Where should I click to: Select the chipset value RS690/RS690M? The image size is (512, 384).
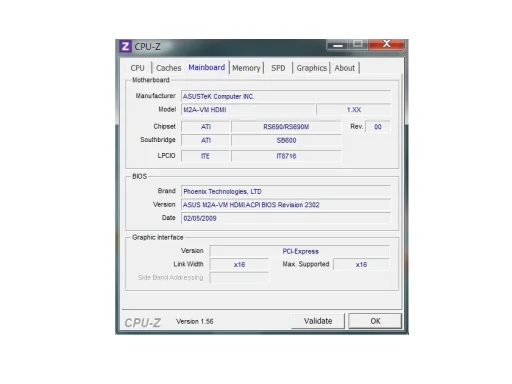tap(286, 127)
